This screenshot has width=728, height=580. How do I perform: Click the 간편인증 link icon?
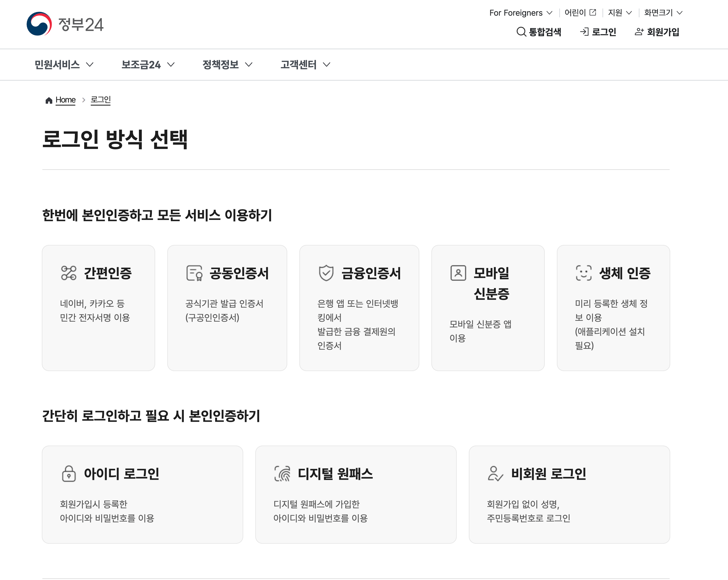69,273
